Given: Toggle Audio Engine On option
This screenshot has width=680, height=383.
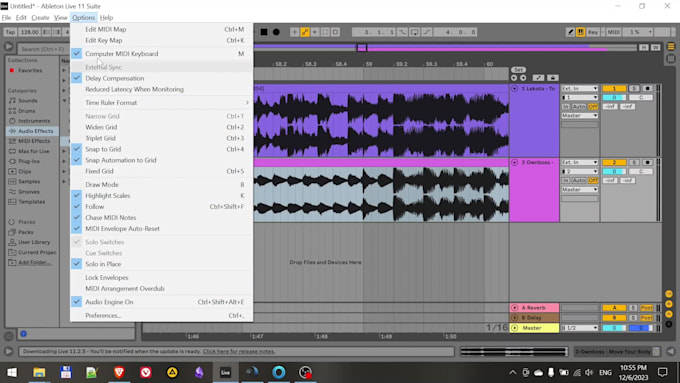Looking at the screenshot, I should (x=161, y=302).
